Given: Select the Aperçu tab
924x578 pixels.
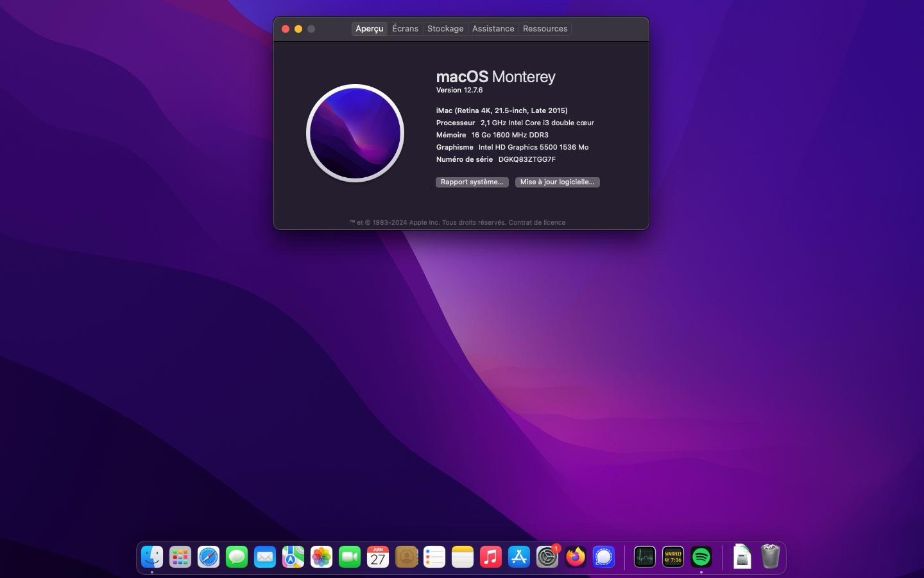Looking at the screenshot, I should coord(370,29).
